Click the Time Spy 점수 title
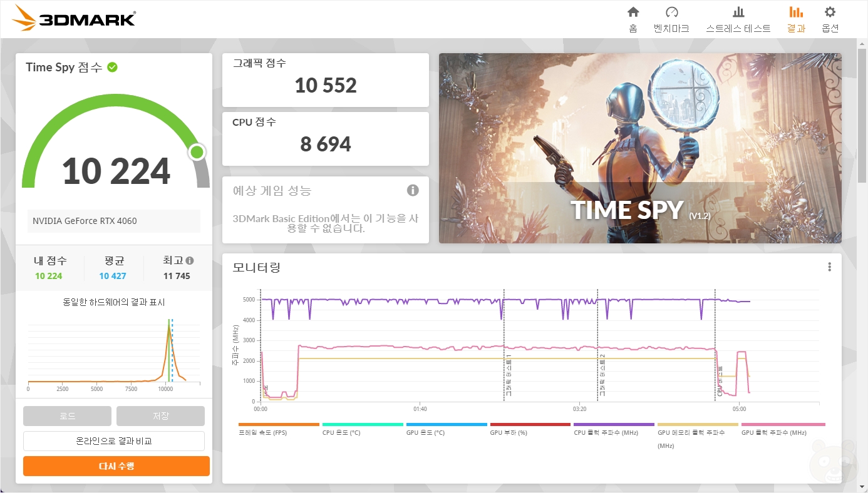This screenshot has height=493, width=868. coord(64,68)
